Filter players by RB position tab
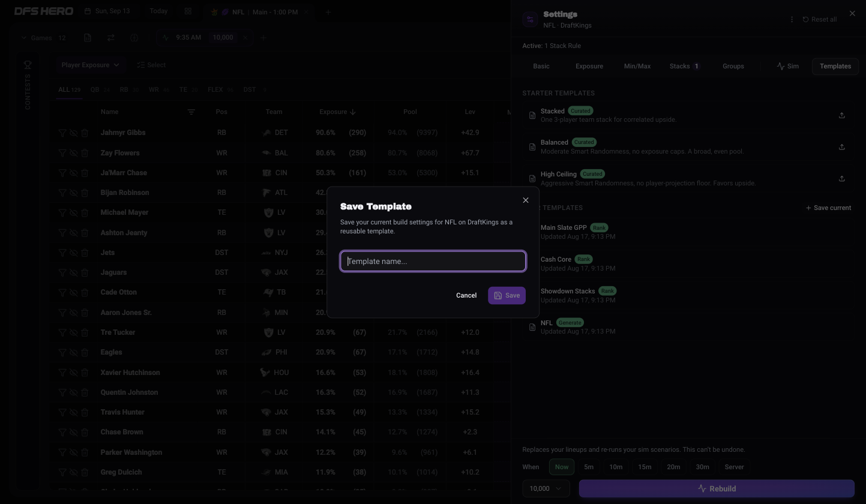Image resolution: width=866 pixels, height=504 pixels. [129, 90]
